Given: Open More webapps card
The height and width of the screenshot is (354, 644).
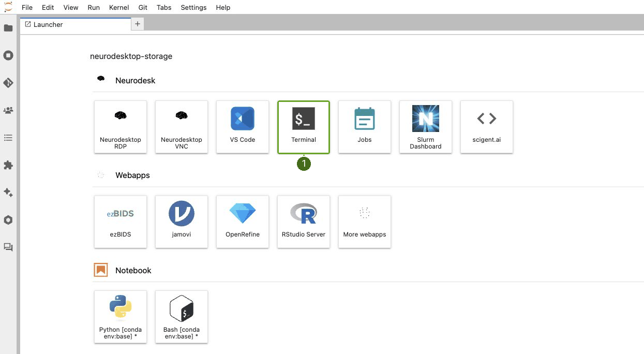Looking at the screenshot, I should pos(365,222).
